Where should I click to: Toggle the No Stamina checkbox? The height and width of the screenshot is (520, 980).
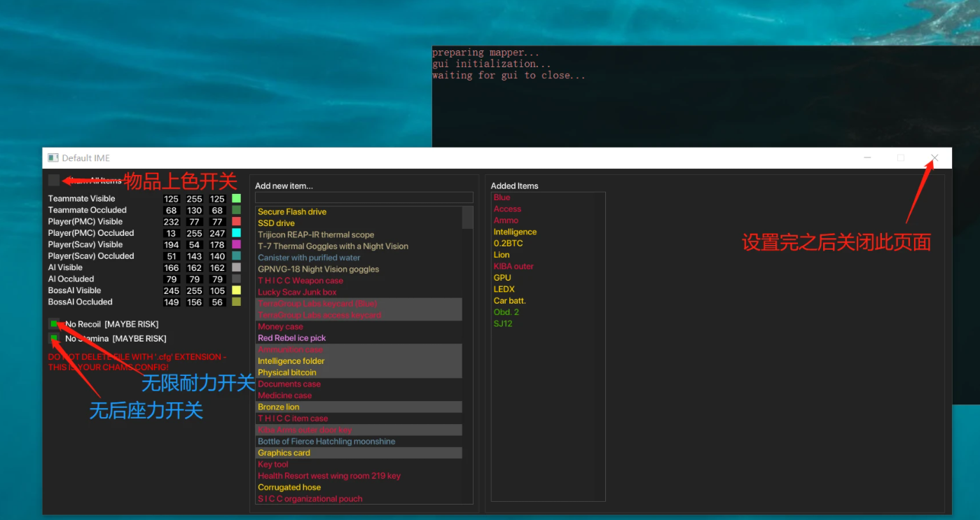(54, 339)
